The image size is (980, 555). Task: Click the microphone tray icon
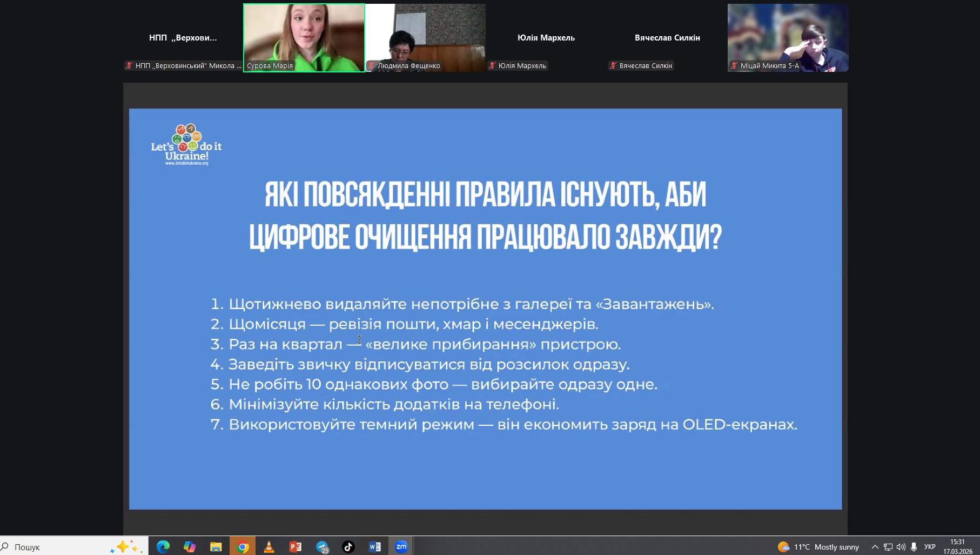tap(914, 547)
